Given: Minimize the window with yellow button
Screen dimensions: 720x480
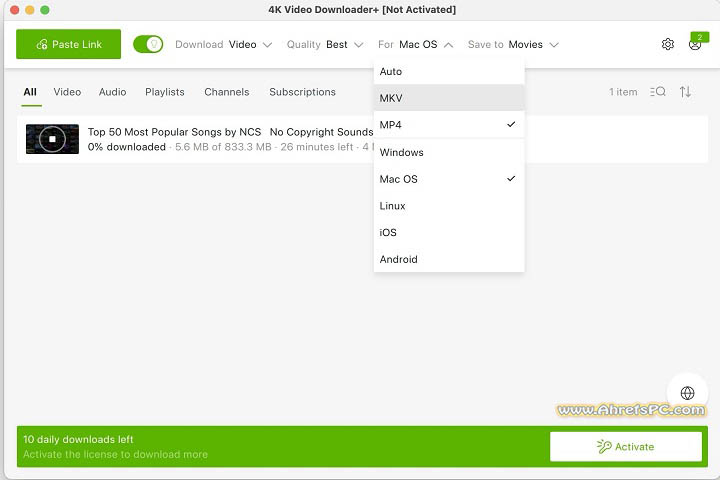Looking at the screenshot, I should (x=30, y=10).
